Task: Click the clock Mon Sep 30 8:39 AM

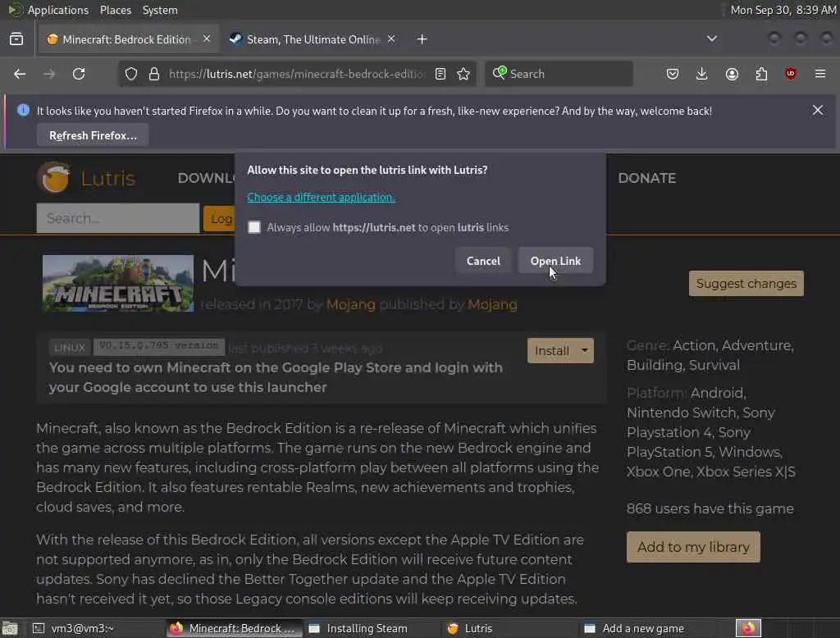Action: coord(783,10)
